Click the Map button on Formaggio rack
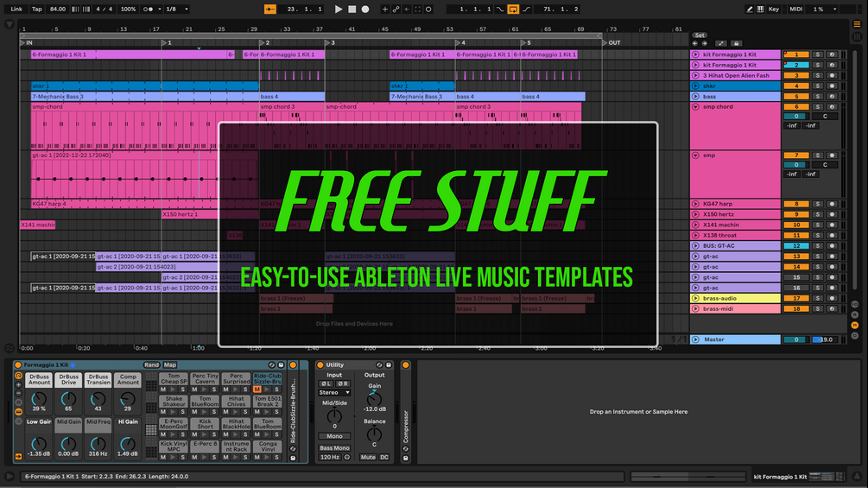The image size is (868, 488). tap(170, 364)
